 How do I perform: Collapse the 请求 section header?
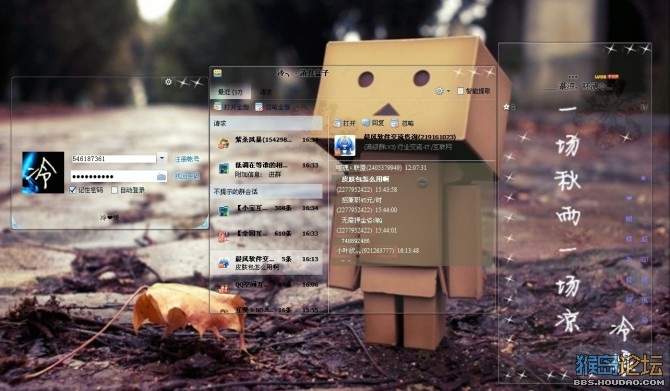coord(267,123)
